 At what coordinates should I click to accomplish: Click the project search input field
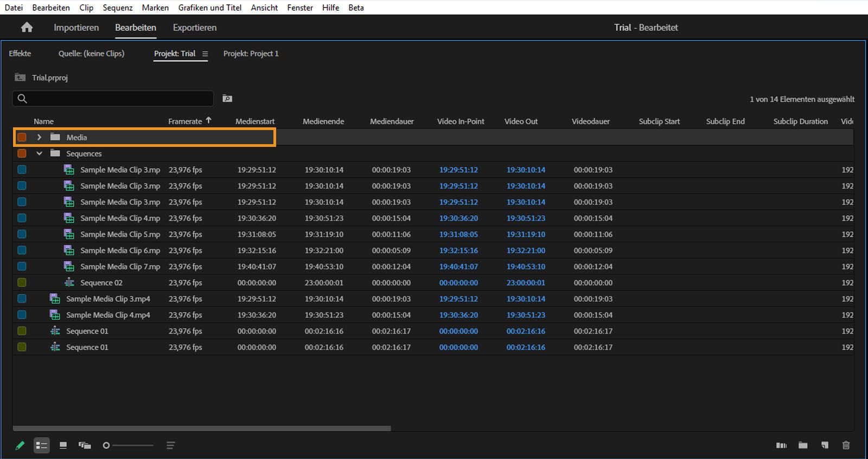pyautogui.click(x=117, y=99)
